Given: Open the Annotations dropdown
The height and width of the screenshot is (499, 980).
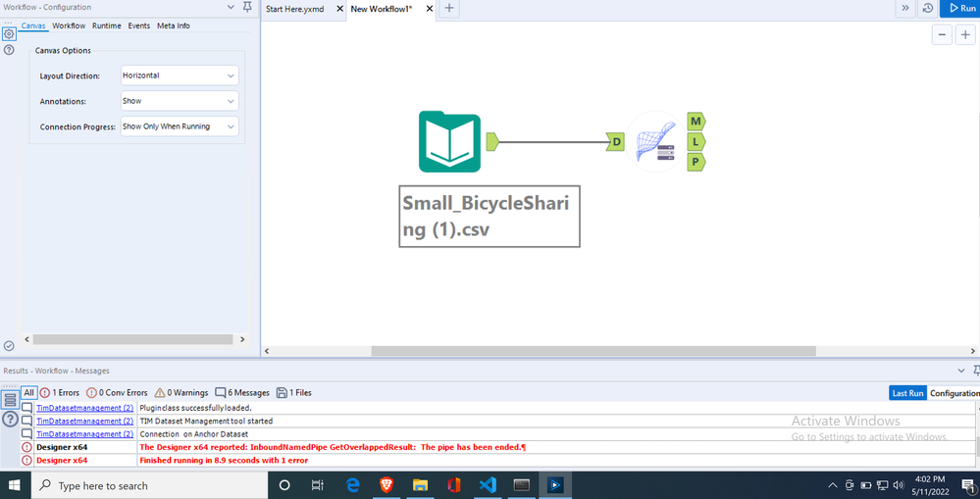Looking at the screenshot, I should (180, 101).
